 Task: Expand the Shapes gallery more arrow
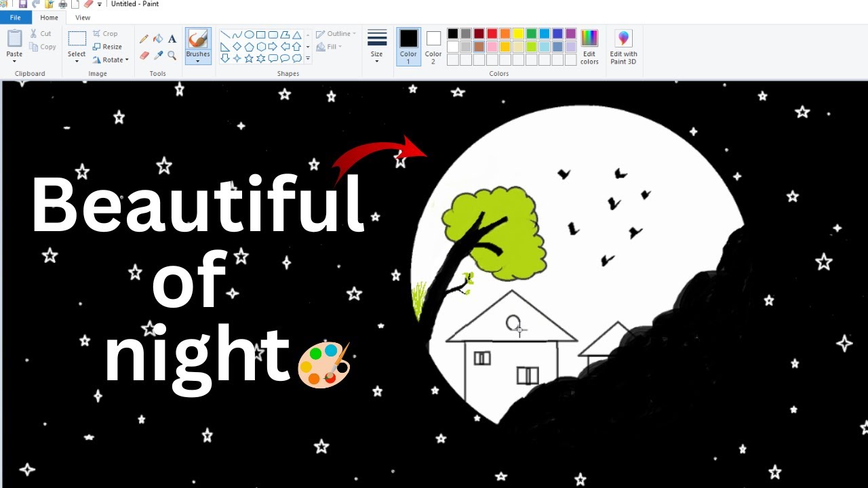308,58
